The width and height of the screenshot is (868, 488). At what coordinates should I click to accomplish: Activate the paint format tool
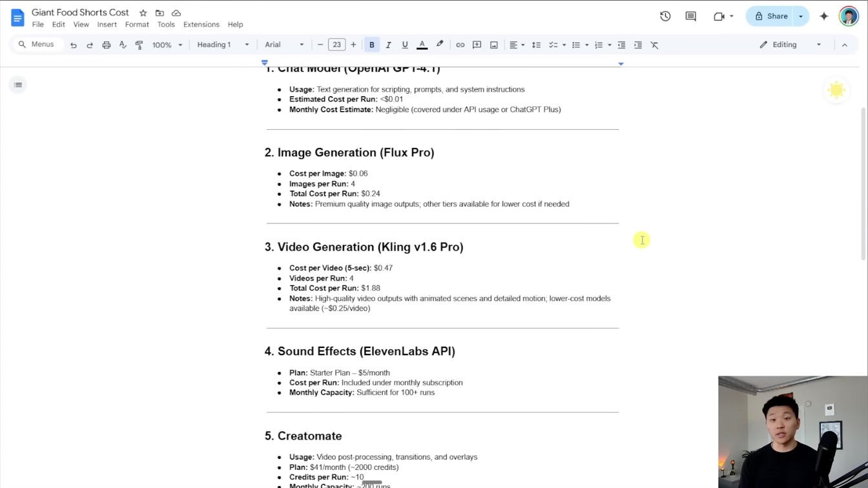pos(139,45)
